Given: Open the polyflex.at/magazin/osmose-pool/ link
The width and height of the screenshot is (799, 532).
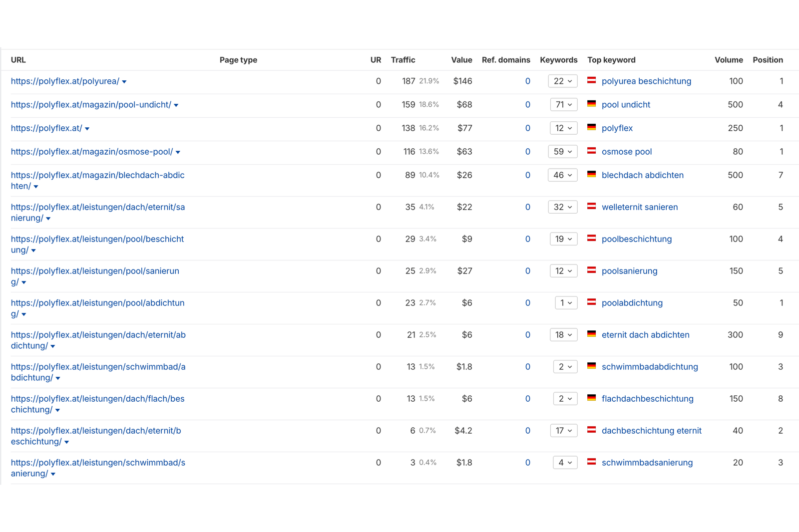Looking at the screenshot, I should (x=92, y=152).
